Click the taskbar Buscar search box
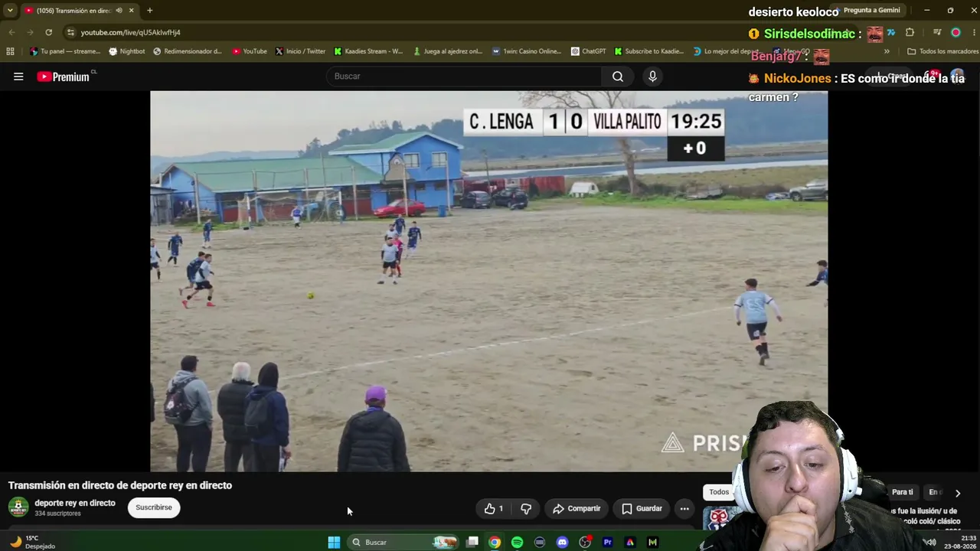The image size is (980, 551). coord(403,542)
